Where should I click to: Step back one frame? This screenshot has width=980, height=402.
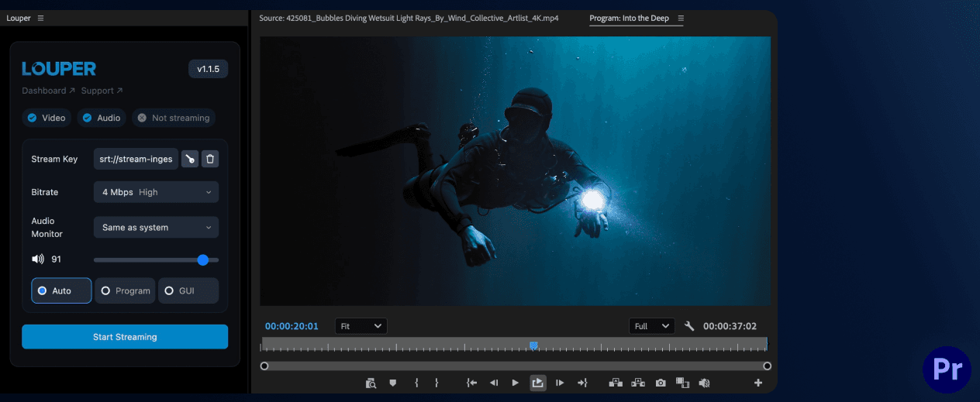pyautogui.click(x=494, y=383)
